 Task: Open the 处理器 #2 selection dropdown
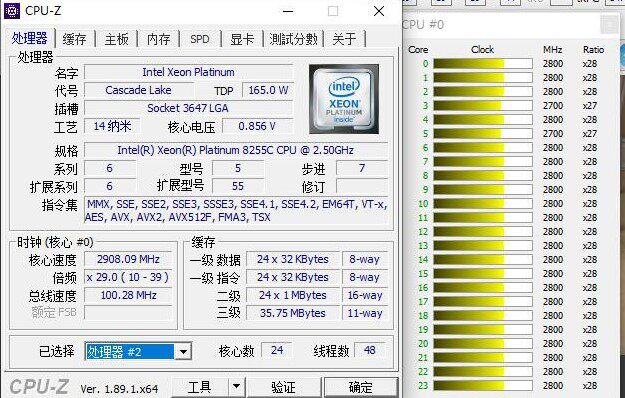183,352
